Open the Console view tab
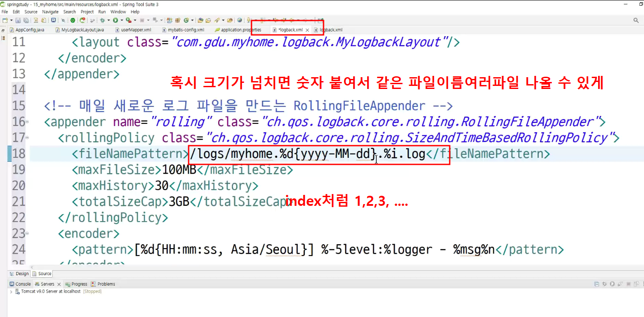Screen dimensions: 644x317 pos(20,284)
